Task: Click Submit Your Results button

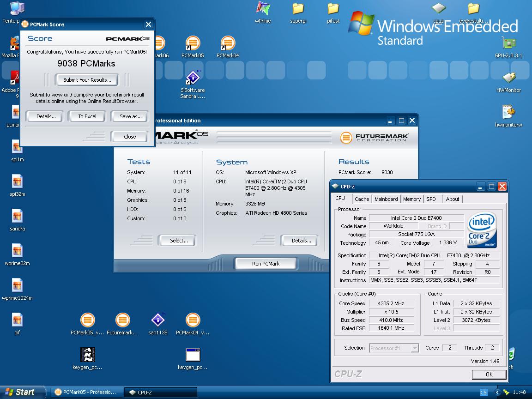Action: 87,80
